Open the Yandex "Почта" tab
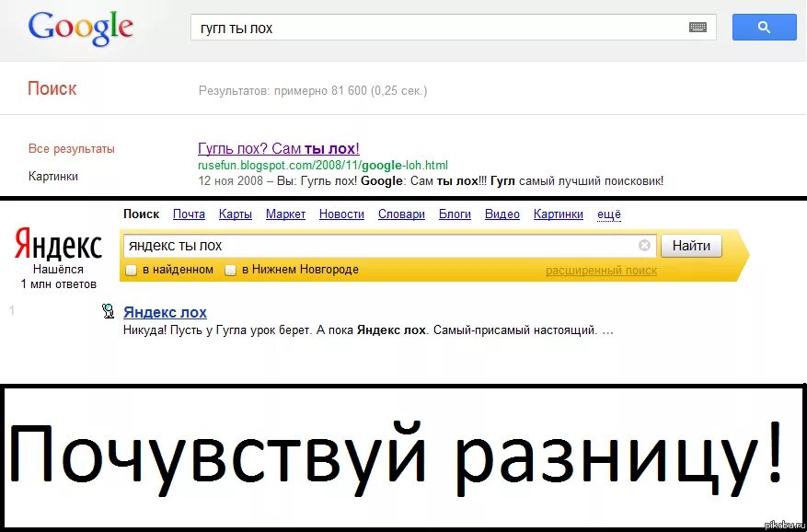 click(189, 214)
